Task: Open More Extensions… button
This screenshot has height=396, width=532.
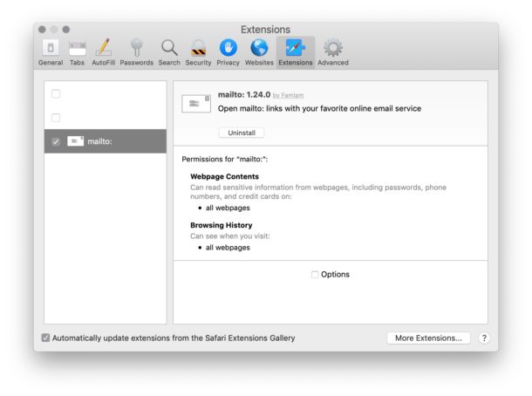Action: point(428,338)
